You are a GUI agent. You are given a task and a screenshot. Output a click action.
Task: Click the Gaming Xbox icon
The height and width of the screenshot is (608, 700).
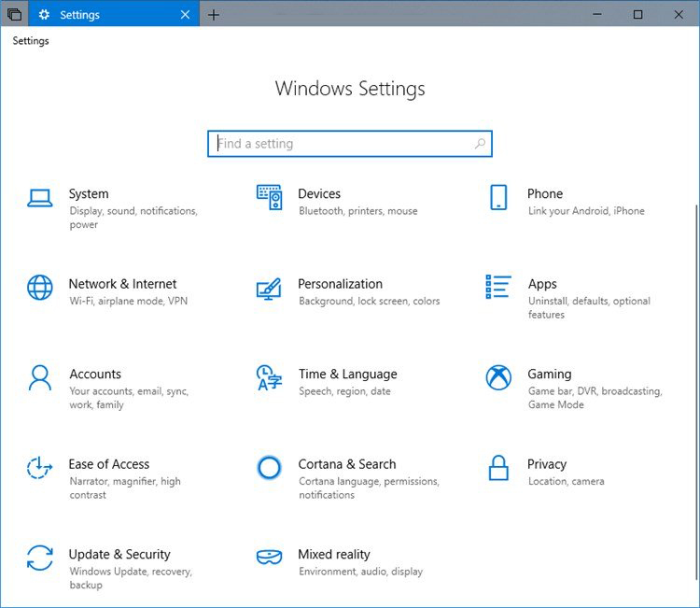pyautogui.click(x=498, y=377)
